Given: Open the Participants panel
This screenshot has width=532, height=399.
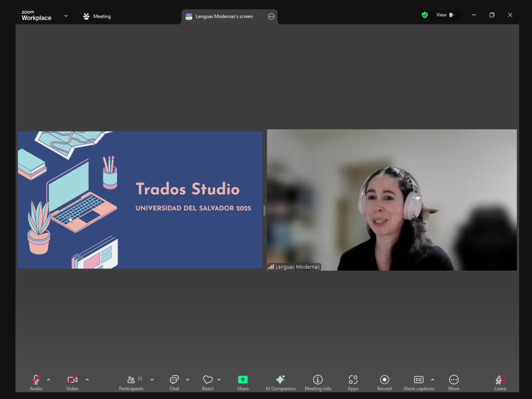Looking at the screenshot, I should [131, 382].
